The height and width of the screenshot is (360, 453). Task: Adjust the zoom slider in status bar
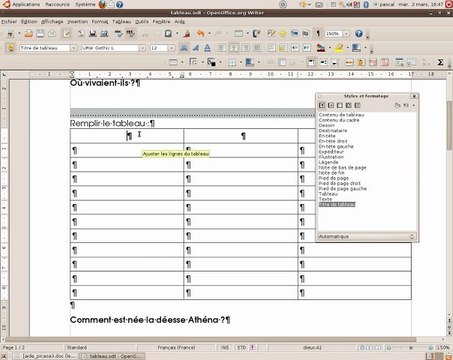(x=410, y=347)
